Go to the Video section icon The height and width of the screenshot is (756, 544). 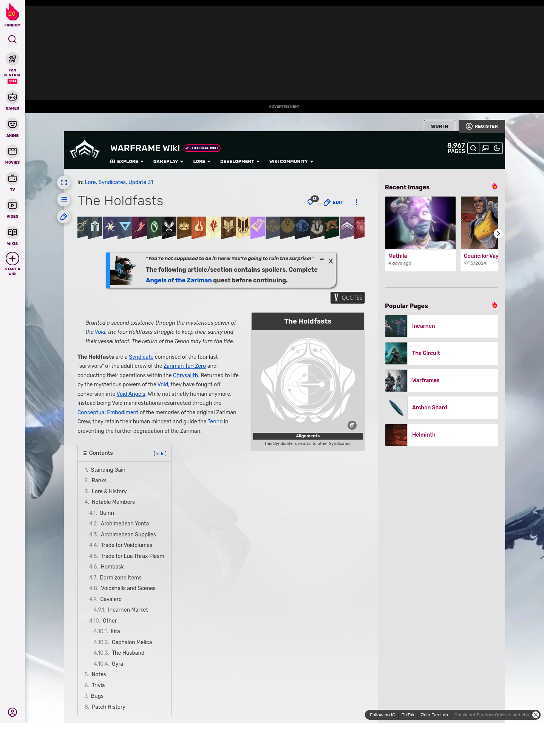[12, 205]
